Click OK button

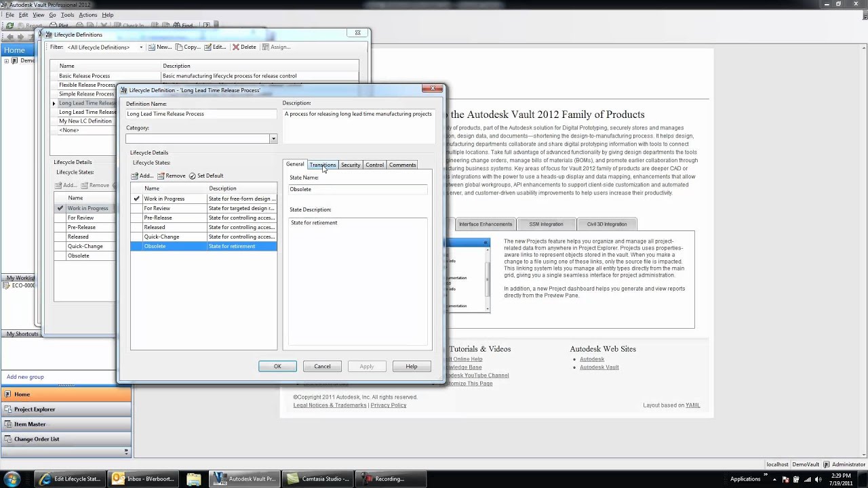[277, 366]
